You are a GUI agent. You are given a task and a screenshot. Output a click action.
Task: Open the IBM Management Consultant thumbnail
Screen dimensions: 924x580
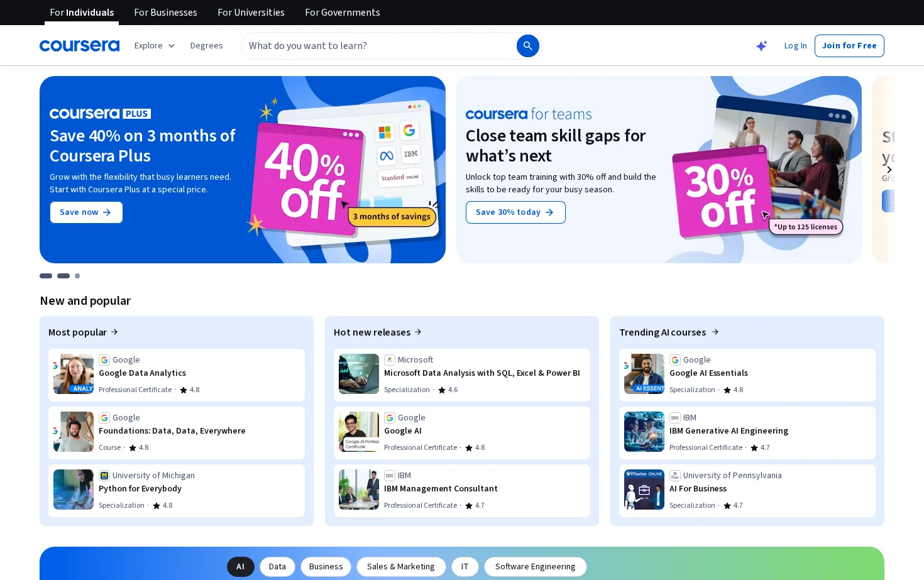(359, 490)
